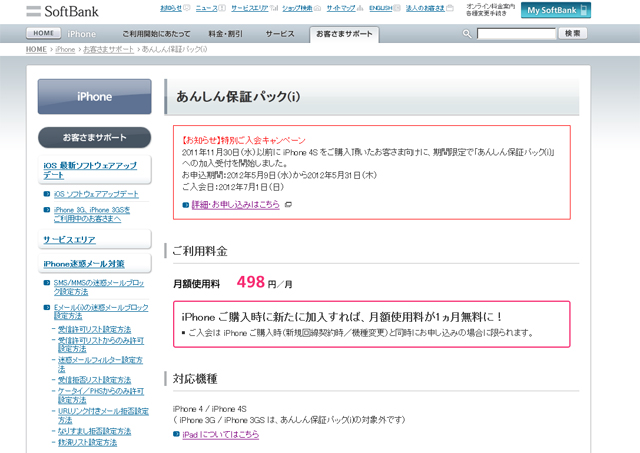Click the 498 monthly price text
The image size is (640, 453).
click(251, 282)
